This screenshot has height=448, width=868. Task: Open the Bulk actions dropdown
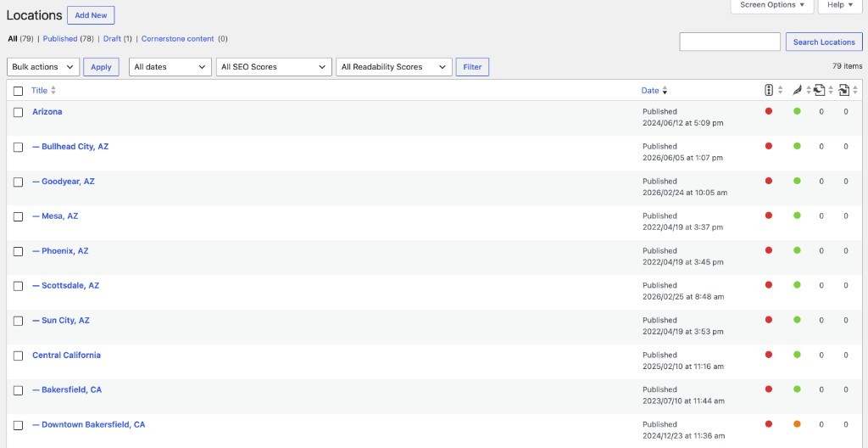coord(43,66)
